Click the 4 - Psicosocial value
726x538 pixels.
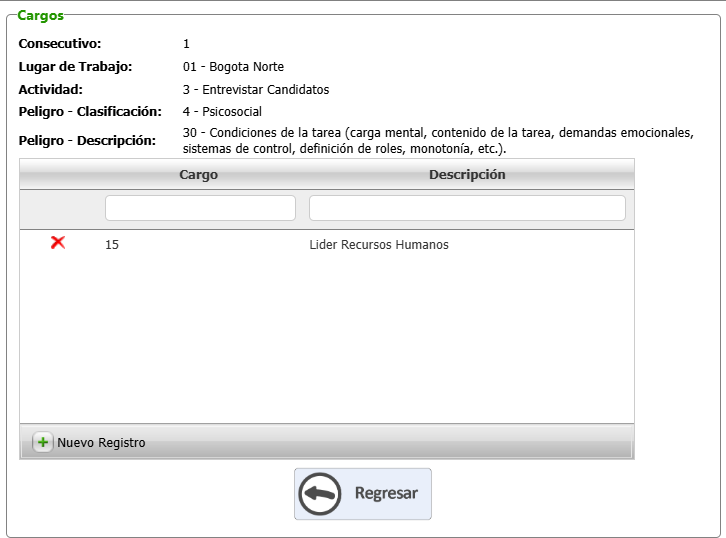tap(222, 111)
